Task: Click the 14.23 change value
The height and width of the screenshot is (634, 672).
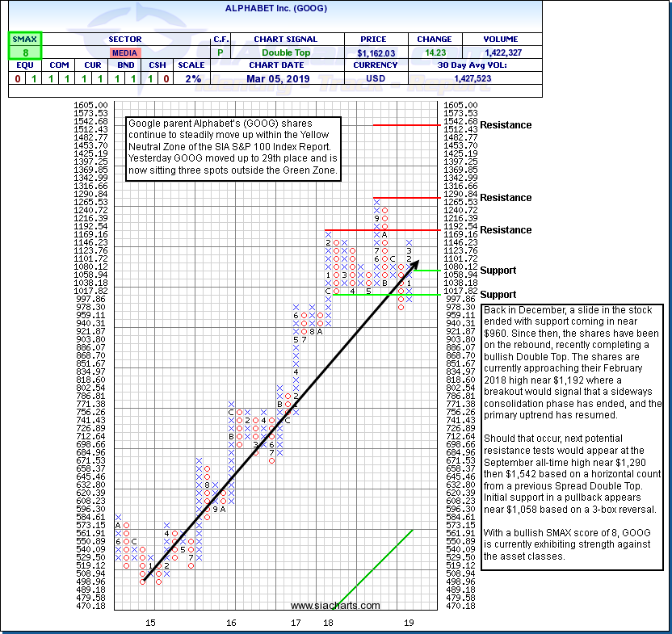Action: [434, 52]
